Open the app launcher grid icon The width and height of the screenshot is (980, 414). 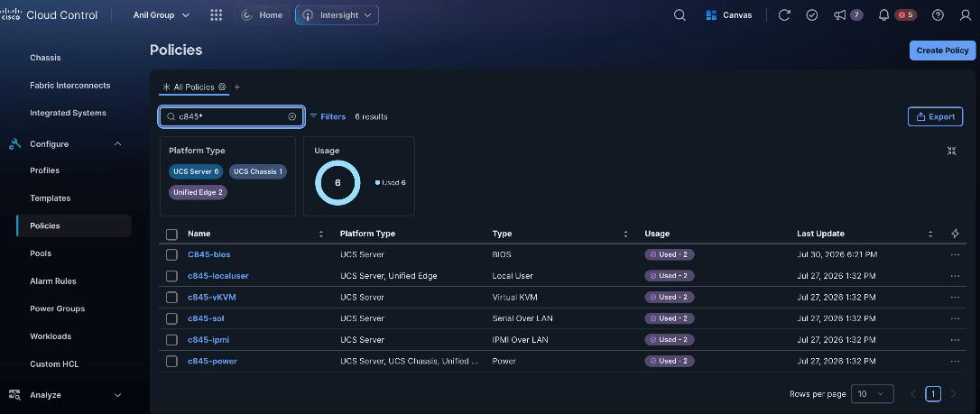(217, 15)
